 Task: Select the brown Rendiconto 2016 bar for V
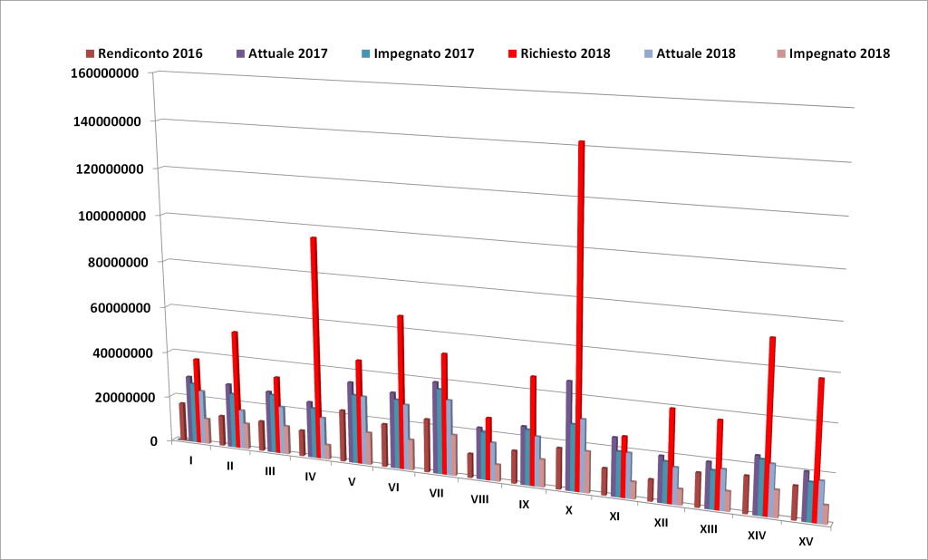(343, 436)
